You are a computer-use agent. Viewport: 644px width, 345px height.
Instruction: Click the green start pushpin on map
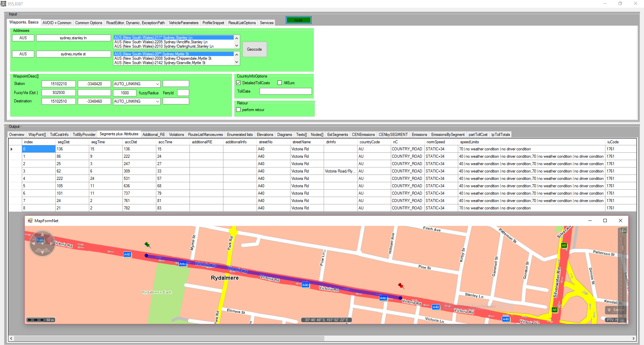point(147,244)
